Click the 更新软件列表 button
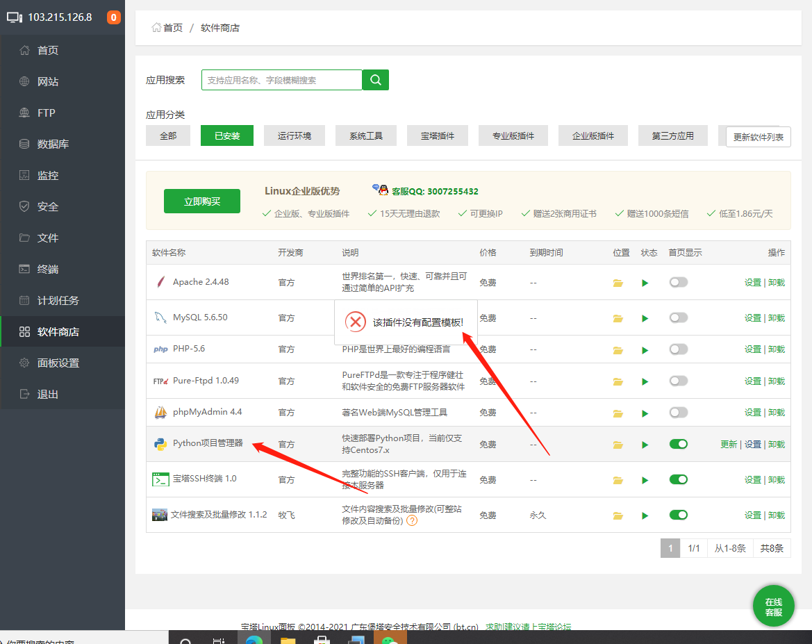Viewport: 812px width, 644px height. coord(758,137)
